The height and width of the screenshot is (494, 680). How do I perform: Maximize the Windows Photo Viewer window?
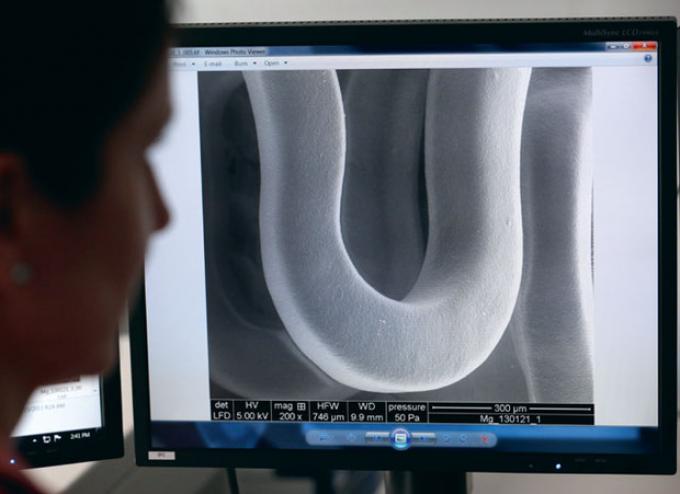tap(626, 46)
